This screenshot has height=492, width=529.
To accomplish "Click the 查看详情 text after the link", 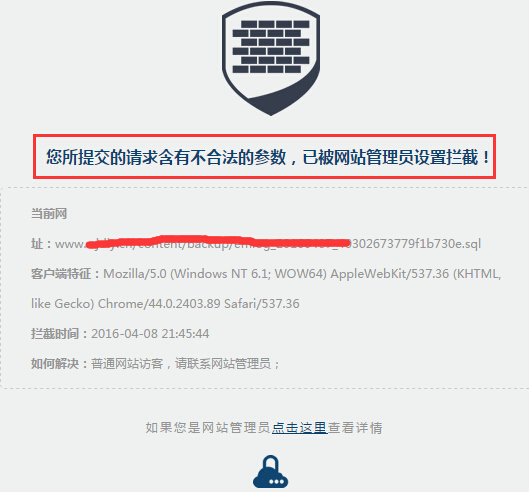I will pos(355,428).
